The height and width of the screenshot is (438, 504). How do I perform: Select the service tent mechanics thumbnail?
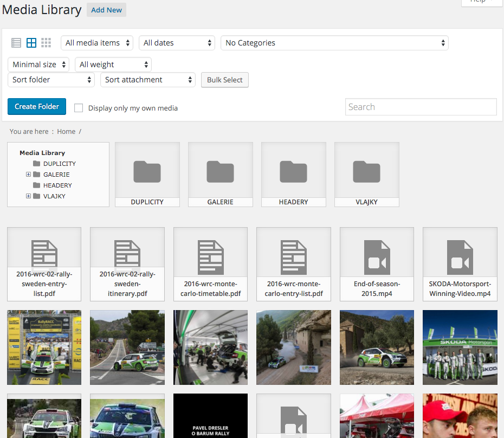tap(210, 347)
